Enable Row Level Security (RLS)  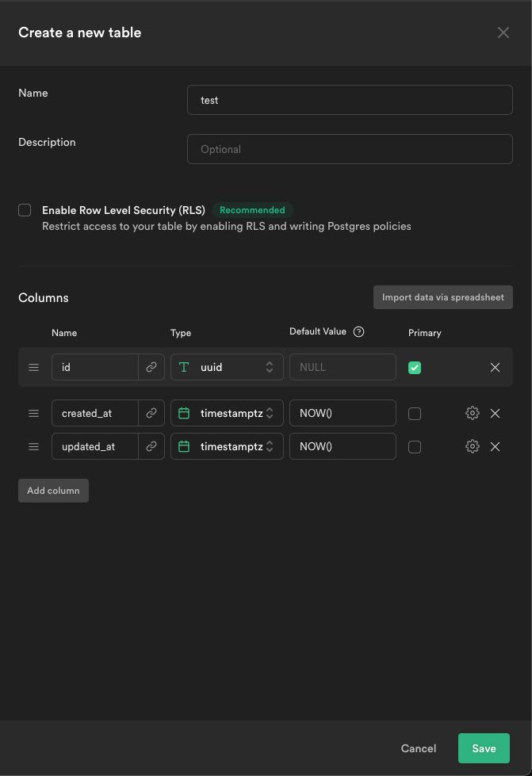click(25, 210)
